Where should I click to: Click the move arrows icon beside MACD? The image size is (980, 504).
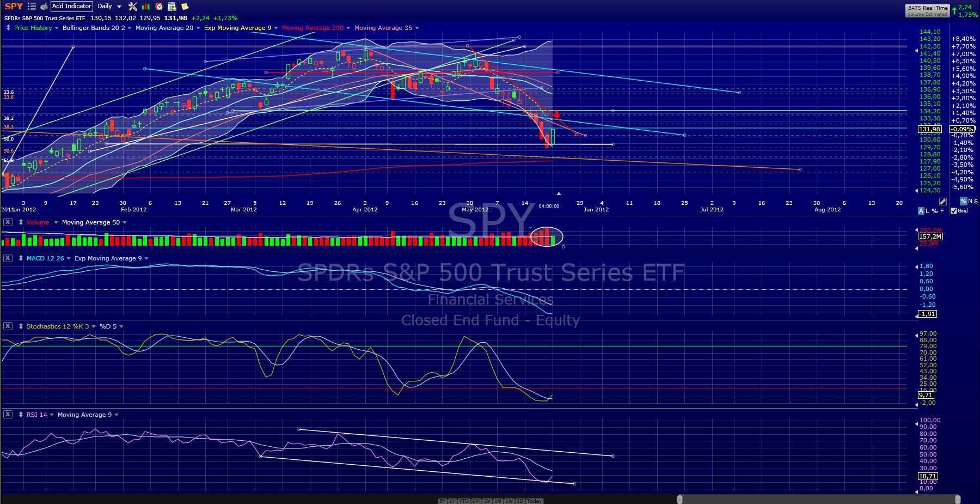click(x=21, y=258)
